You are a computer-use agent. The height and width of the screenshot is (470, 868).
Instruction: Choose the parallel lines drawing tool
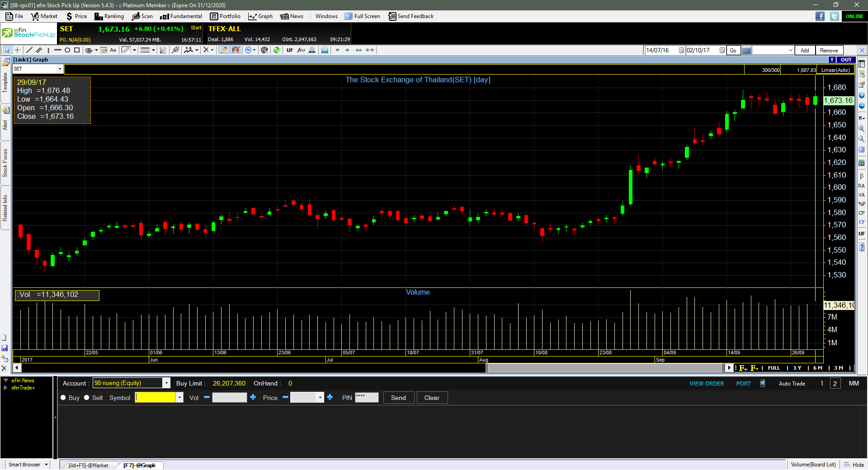[39, 50]
